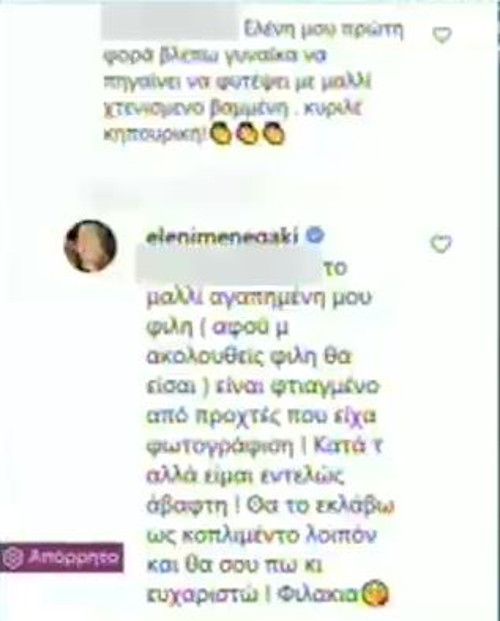Viewport: 500px width, 621px height.
Task: Click the blurred mention at the reply's start
Action: (227, 270)
